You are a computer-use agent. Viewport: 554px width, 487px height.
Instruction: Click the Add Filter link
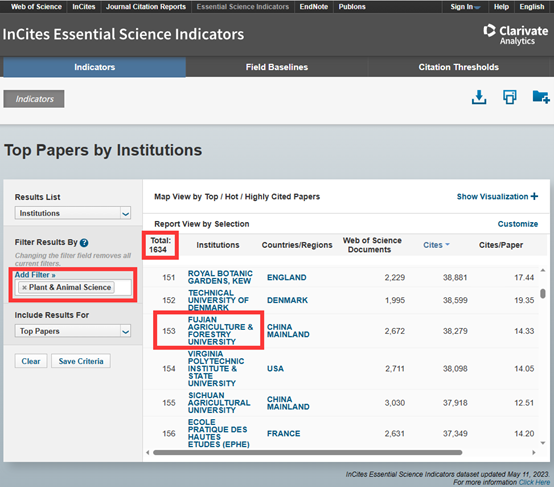tap(35, 275)
